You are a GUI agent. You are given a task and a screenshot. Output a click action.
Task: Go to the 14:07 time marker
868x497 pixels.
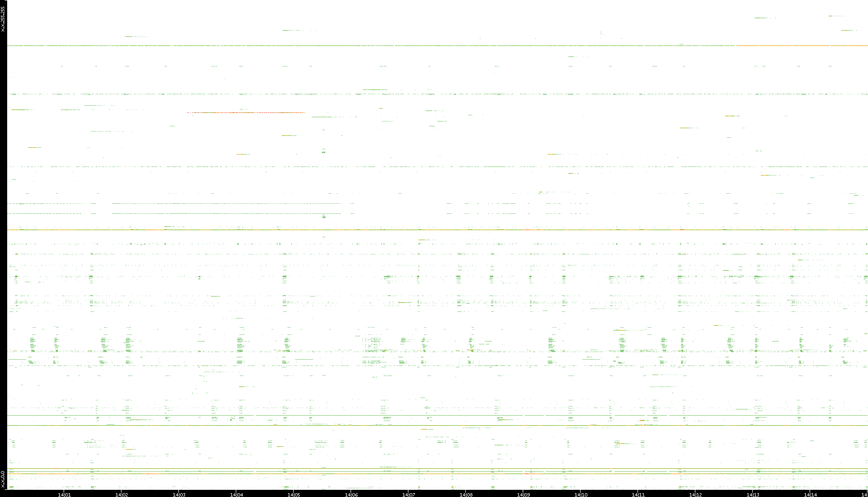coord(408,495)
